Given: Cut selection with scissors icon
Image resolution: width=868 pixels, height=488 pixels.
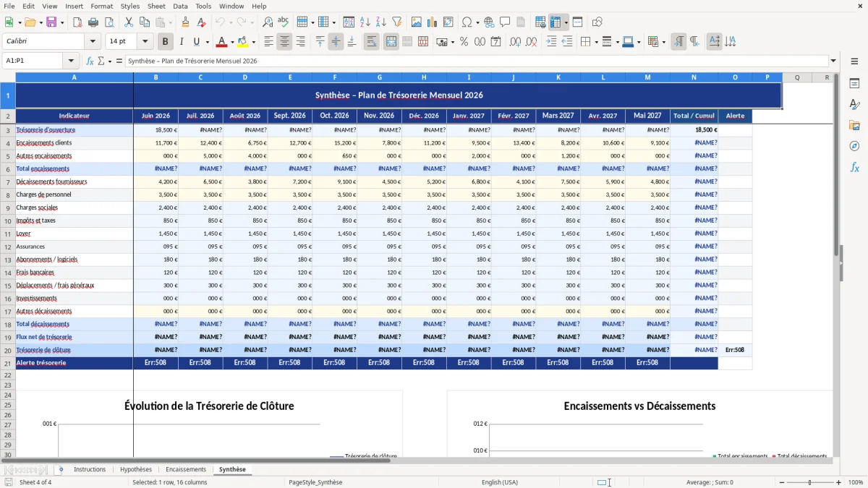Looking at the screenshot, I should (128, 22).
